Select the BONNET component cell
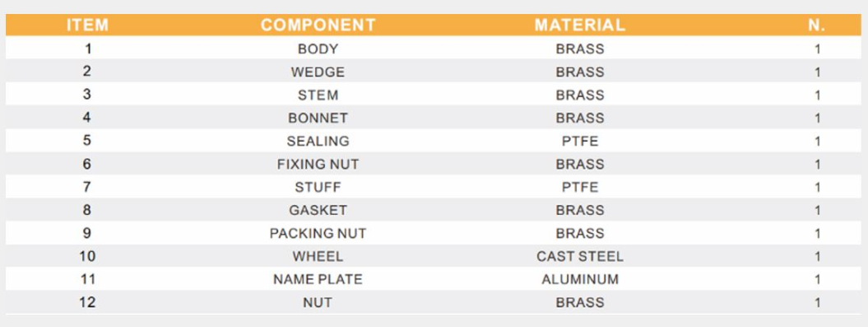The image size is (868, 327). coord(318,118)
